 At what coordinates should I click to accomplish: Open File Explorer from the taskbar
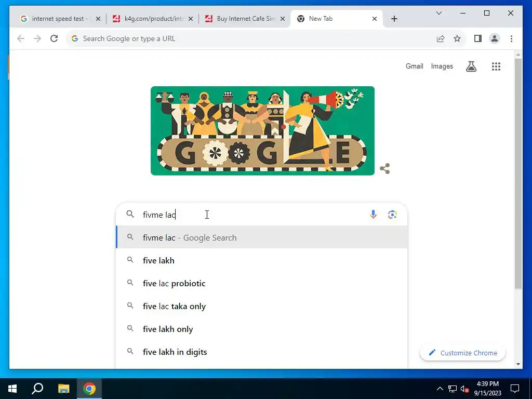[63, 389]
